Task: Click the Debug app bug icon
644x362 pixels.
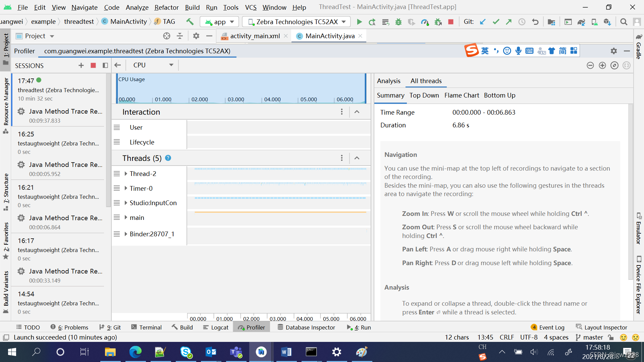Action: pyautogui.click(x=398, y=22)
